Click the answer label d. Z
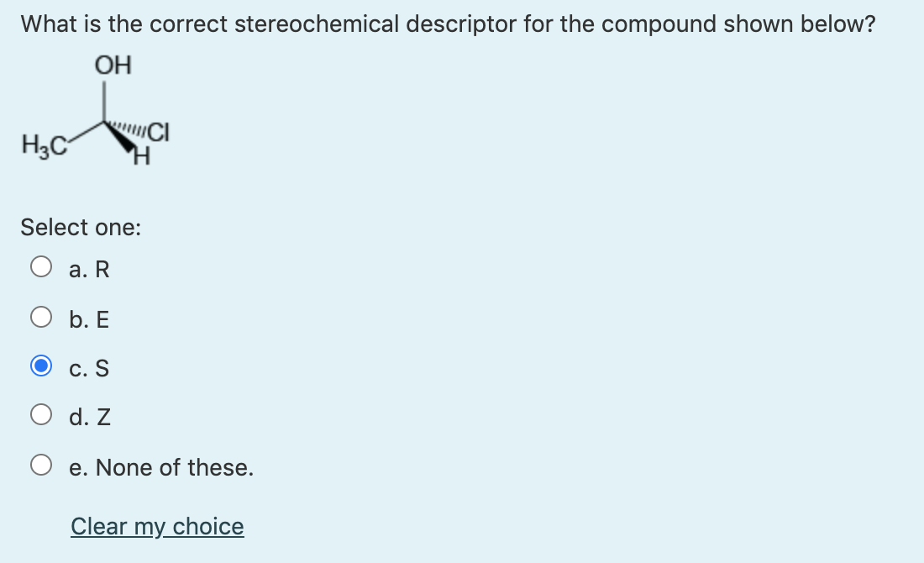Screen dimensions: 924x563 click(89, 417)
